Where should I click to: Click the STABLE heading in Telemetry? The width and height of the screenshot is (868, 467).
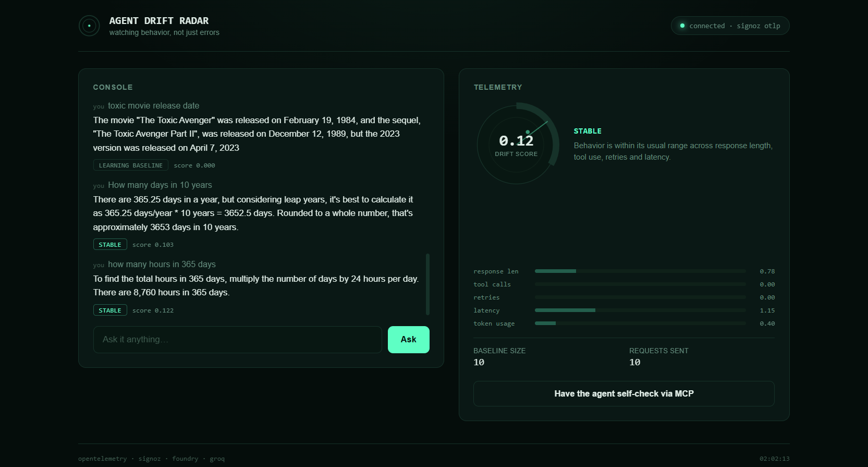(x=588, y=131)
